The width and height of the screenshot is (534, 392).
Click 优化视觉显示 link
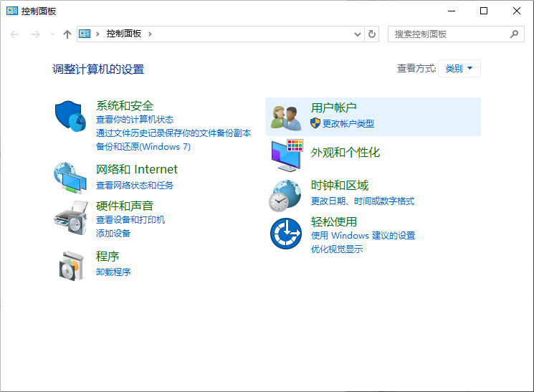click(337, 249)
